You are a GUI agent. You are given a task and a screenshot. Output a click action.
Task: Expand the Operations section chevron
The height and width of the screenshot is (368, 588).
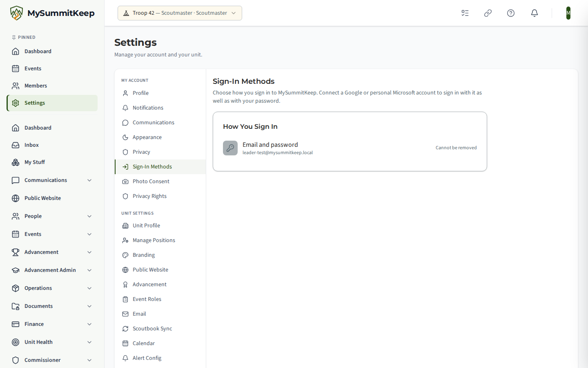89,288
